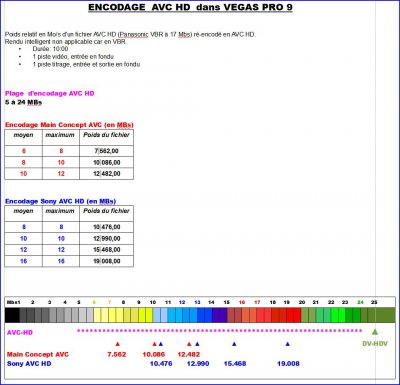400x385 pixels.
Task: Click the pink AVC-HD label beside dotted line
Action: [x=20, y=332]
